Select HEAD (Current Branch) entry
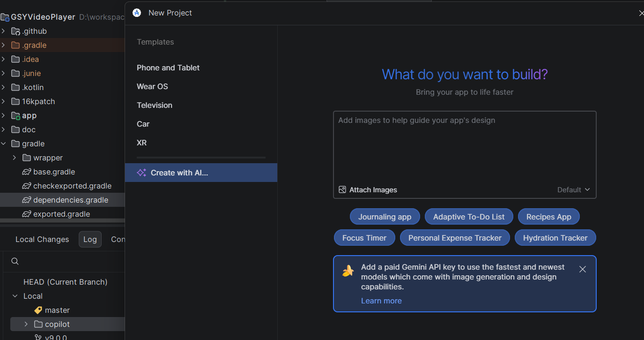Viewport: 644px width, 340px height. click(x=66, y=282)
